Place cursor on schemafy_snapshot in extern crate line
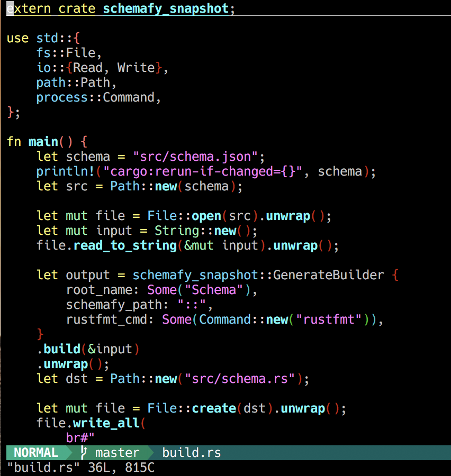The image size is (451, 476). [166, 8]
